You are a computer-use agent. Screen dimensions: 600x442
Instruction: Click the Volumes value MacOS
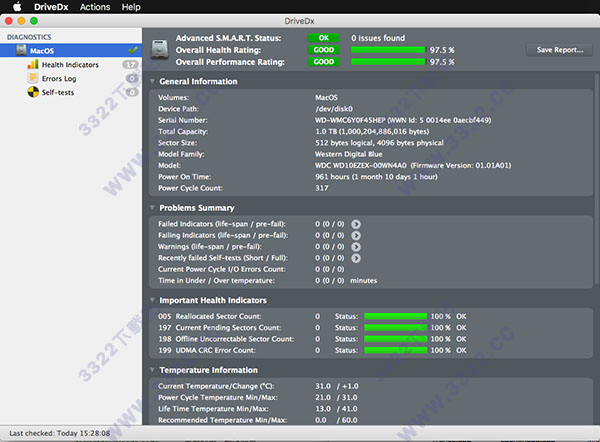coord(326,98)
